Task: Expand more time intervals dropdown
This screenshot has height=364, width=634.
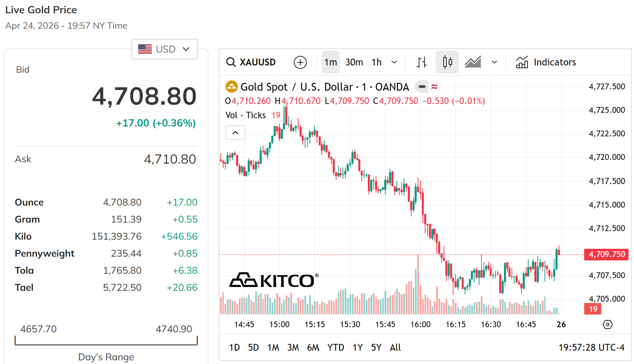Action: (394, 62)
